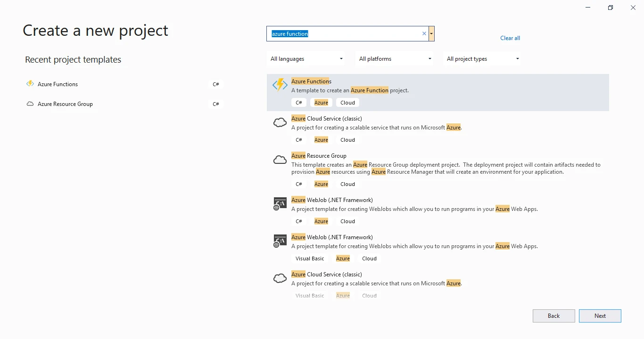Click the Azure Functions icon under Recent project templates
644x339 pixels.
click(x=30, y=83)
